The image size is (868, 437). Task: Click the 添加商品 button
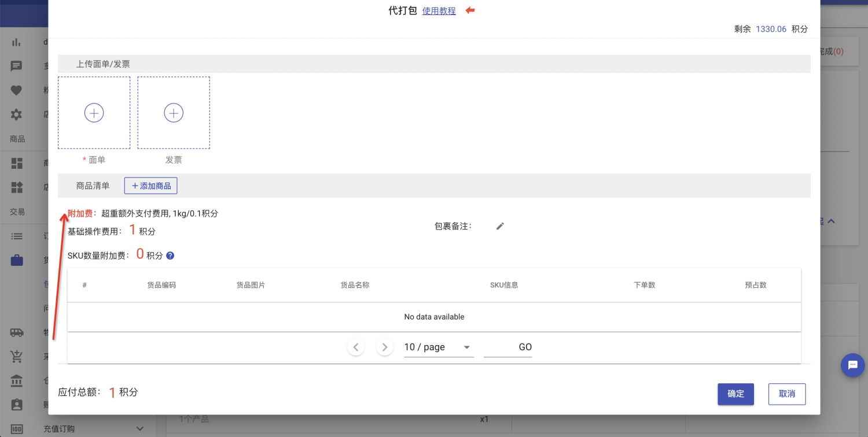[x=150, y=186]
